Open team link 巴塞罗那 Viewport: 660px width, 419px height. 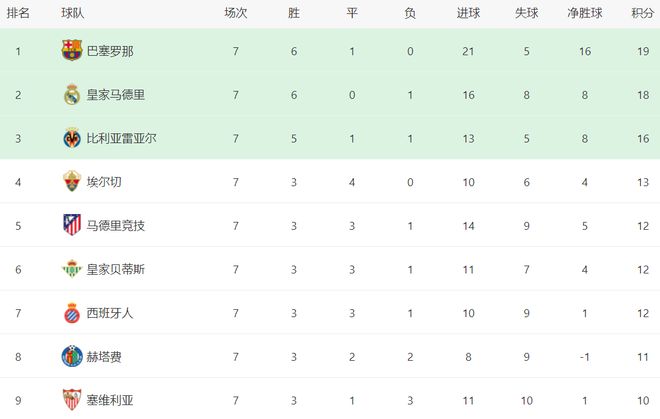[110, 51]
